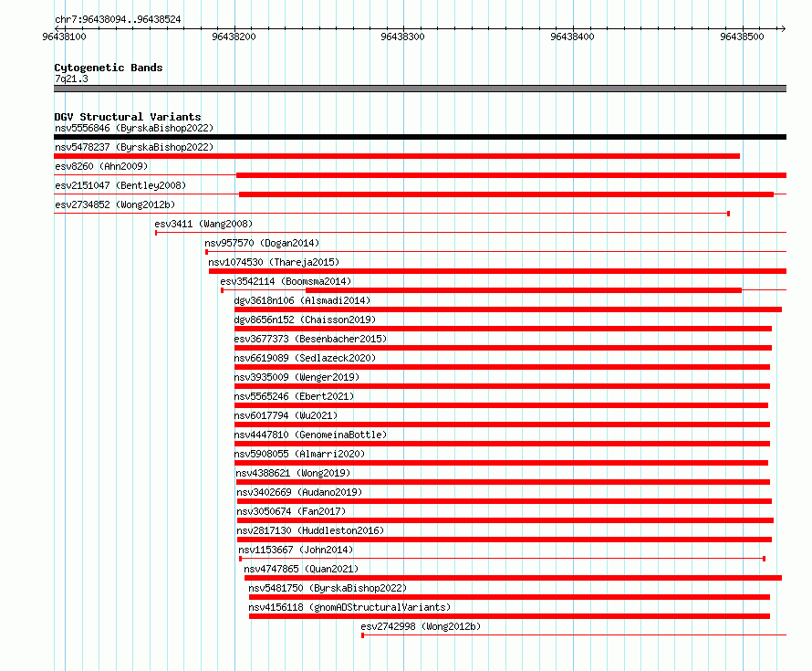
Task: Click the chr7:96438094..96438524 region label
Action: pos(118,20)
